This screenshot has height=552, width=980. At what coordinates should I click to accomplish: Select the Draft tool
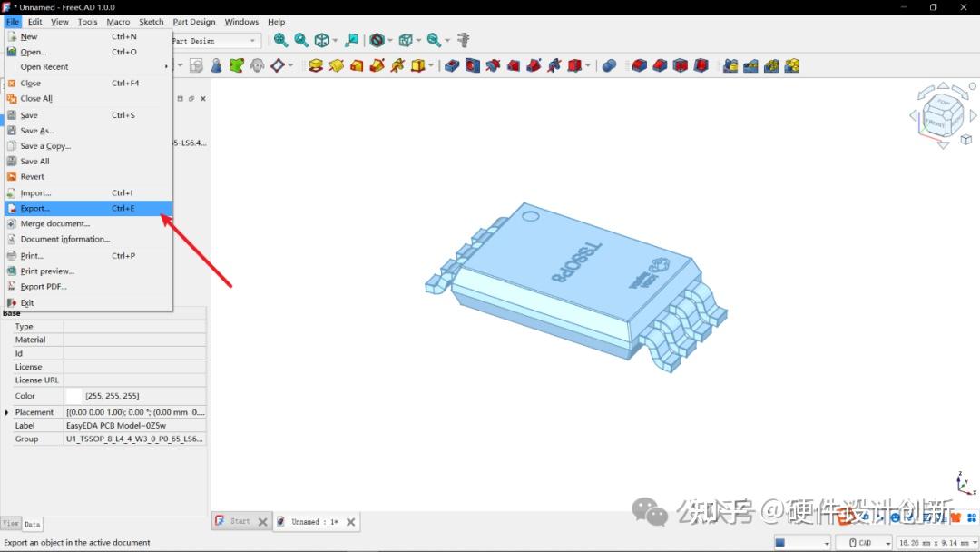tap(681, 65)
